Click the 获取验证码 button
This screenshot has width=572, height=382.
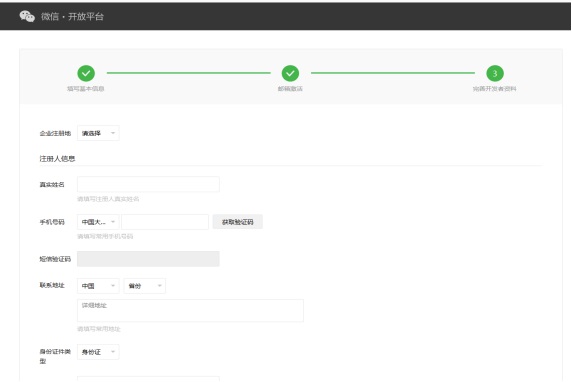pyautogui.click(x=237, y=222)
